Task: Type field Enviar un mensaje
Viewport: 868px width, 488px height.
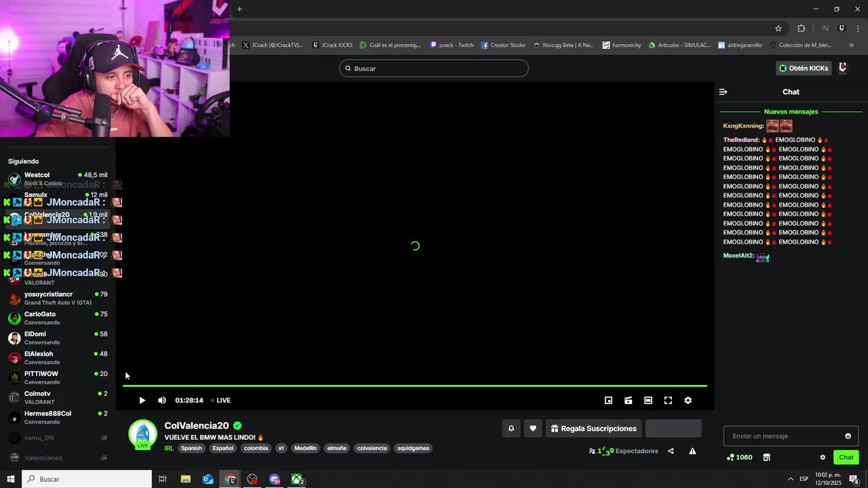Action: 791,436
